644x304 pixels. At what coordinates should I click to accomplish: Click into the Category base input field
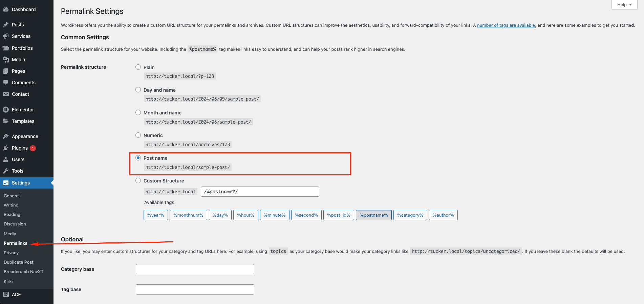(195, 269)
